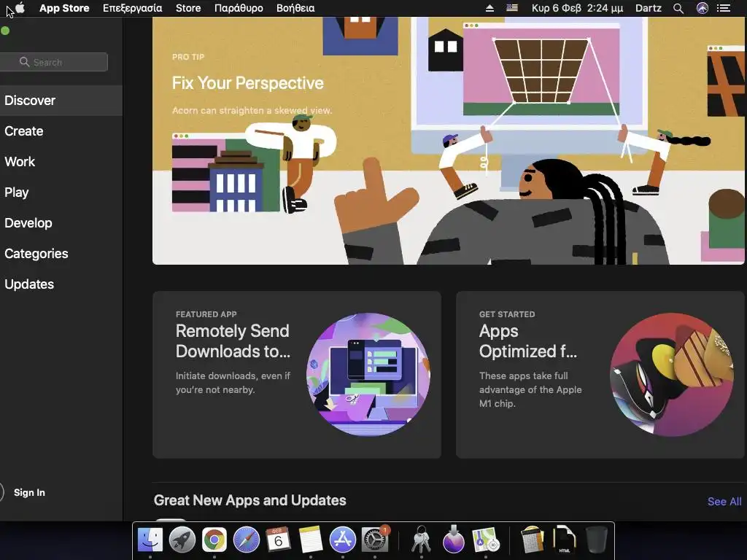747x560 pixels.
Task: Click the 'PRO TIP' label
Action: [x=188, y=57]
